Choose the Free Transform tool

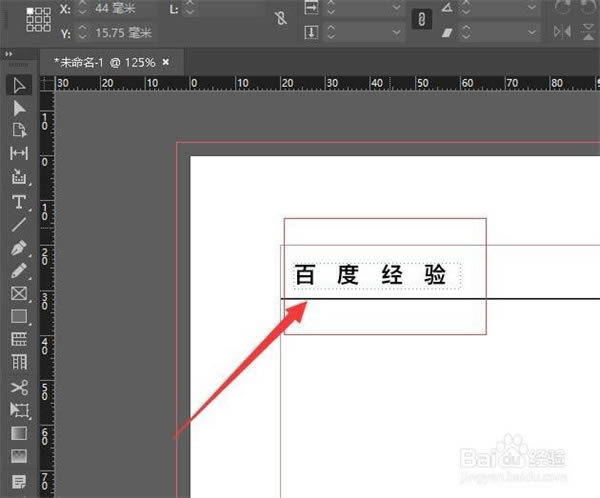[19, 410]
